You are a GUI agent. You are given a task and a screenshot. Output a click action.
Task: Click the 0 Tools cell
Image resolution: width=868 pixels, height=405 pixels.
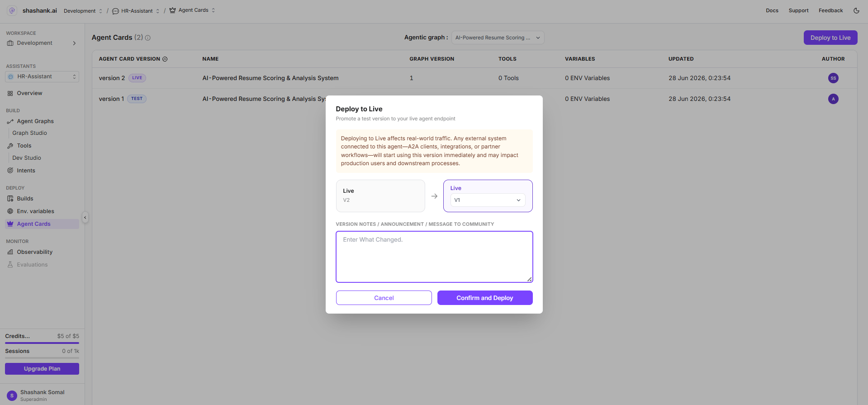tap(508, 78)
